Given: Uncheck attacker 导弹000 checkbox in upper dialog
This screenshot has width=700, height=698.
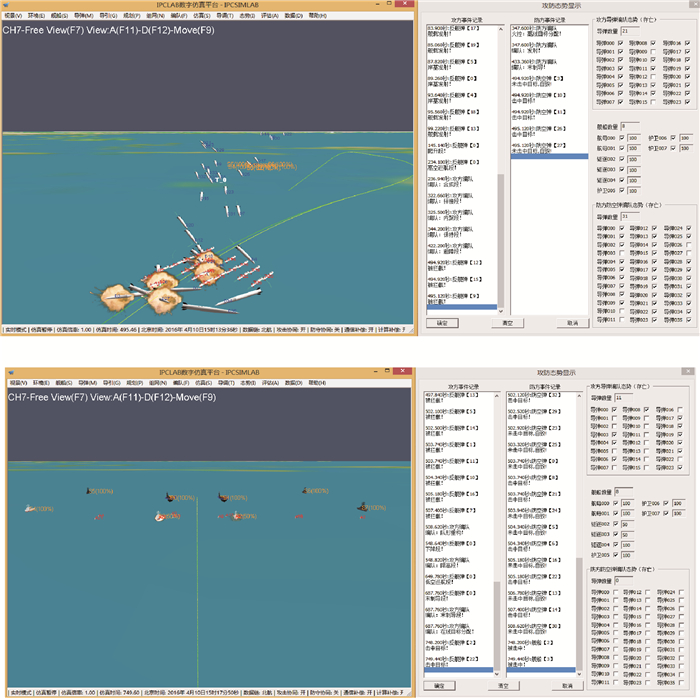Looking at the screenshot, I should [622, 44].
